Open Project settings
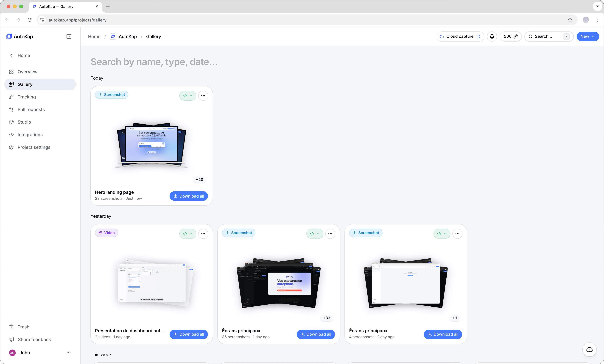604x364 pixels. tap(40, 147)
